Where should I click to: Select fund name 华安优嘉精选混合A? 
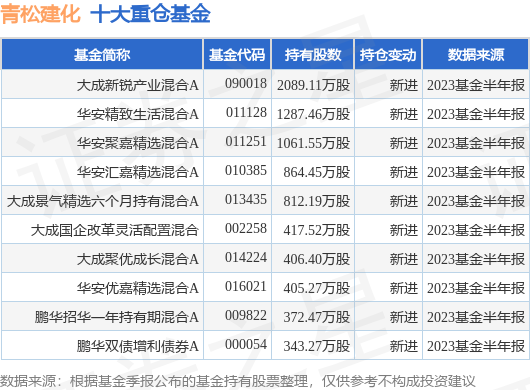pyautogui.click(x=138, y=288)
